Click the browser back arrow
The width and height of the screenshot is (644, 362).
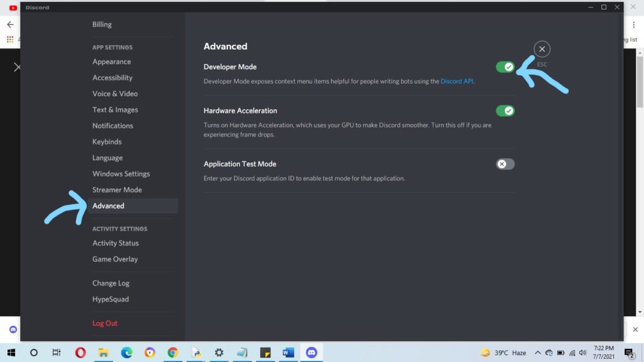click(10, 25)
